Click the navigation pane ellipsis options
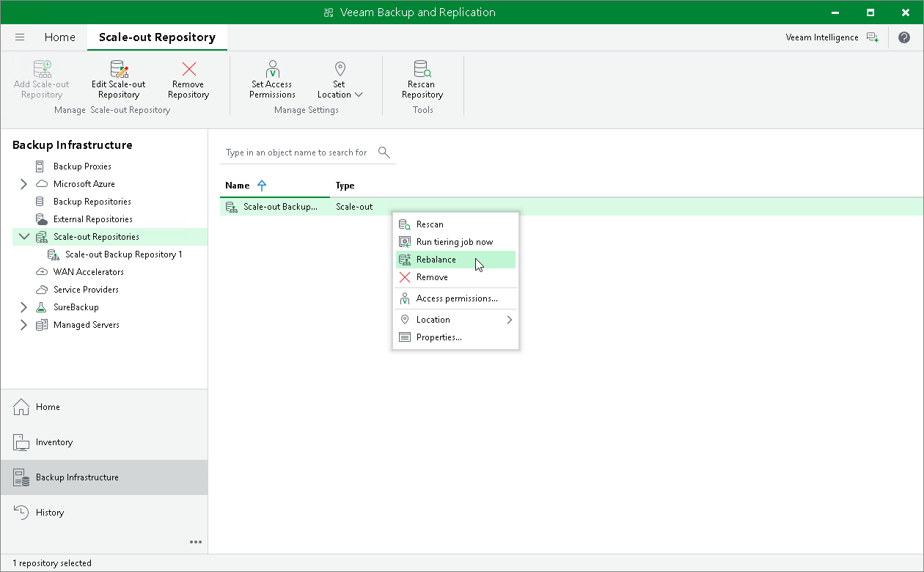Screen dimensions: 924x572 coord(196,542)
